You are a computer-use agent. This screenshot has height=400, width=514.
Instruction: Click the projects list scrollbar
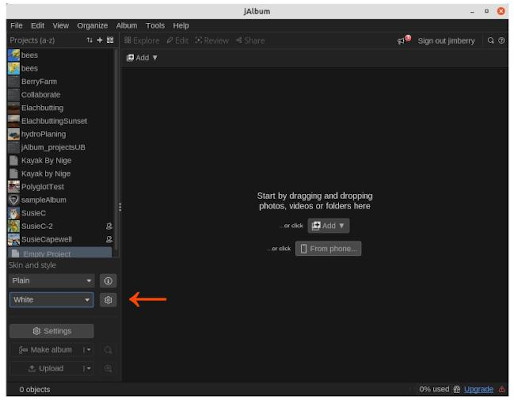point(116,150)
